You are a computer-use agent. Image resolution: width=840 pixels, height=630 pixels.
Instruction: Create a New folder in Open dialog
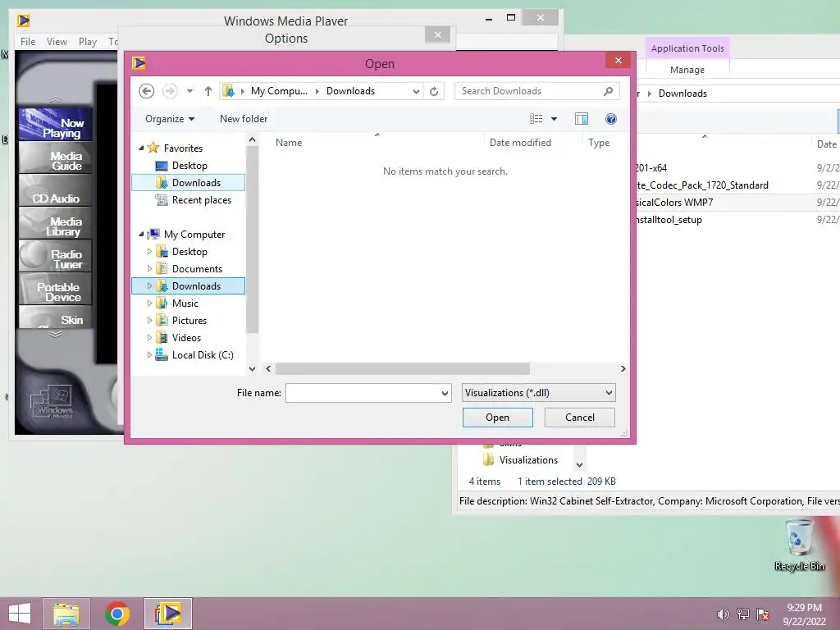tap(244, 119)
